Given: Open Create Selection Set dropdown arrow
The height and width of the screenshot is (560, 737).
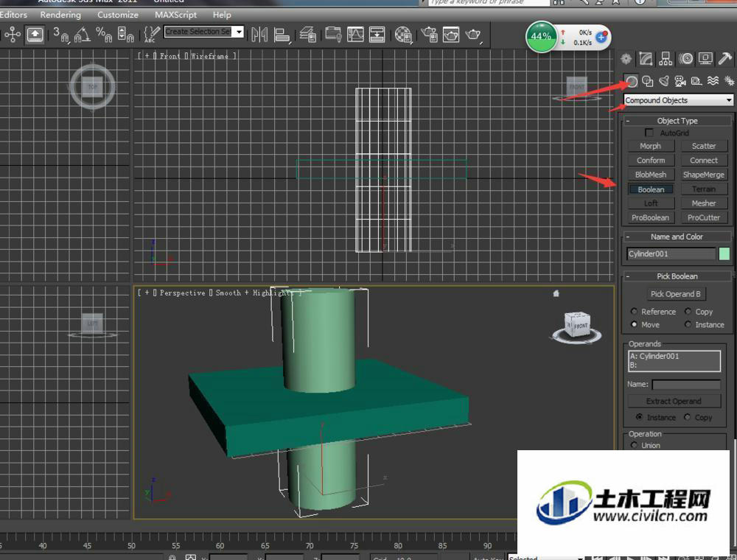Looking at the screenshot, I should 240,32.
